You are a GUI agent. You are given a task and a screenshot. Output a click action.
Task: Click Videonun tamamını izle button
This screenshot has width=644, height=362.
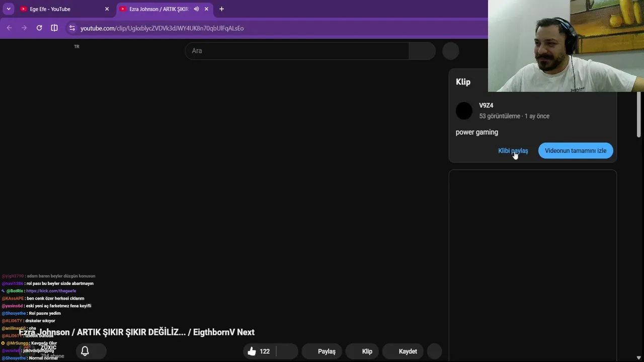(x=576, y=151)
